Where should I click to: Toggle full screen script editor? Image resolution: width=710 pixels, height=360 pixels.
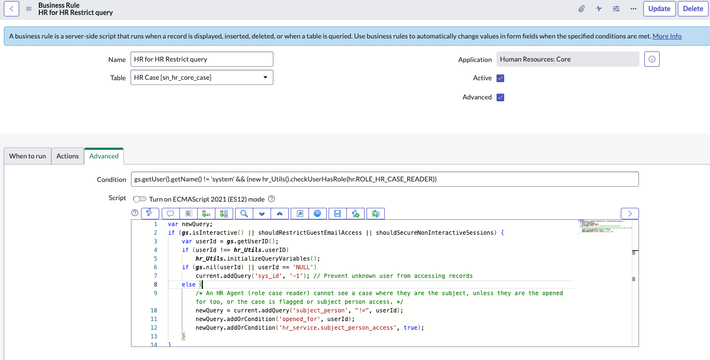[300, 213]
